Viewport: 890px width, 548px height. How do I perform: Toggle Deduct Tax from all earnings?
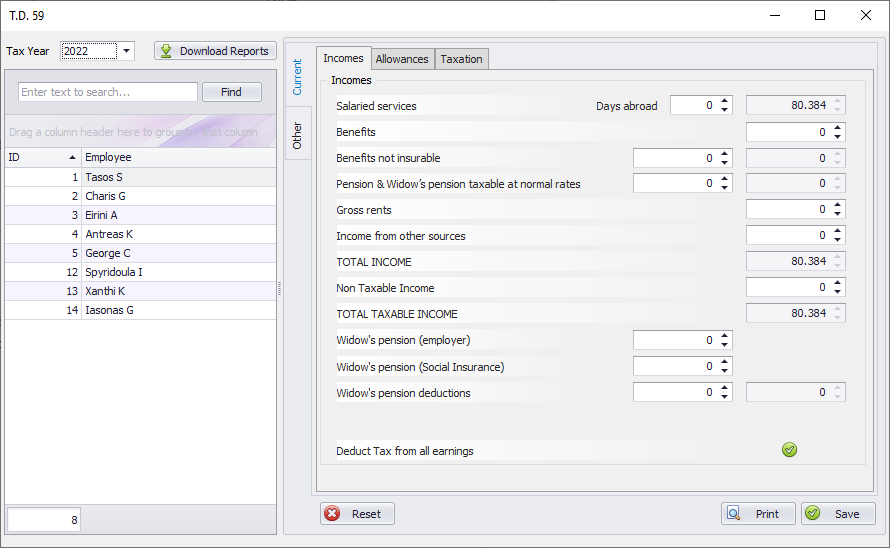tap(789, 450)
